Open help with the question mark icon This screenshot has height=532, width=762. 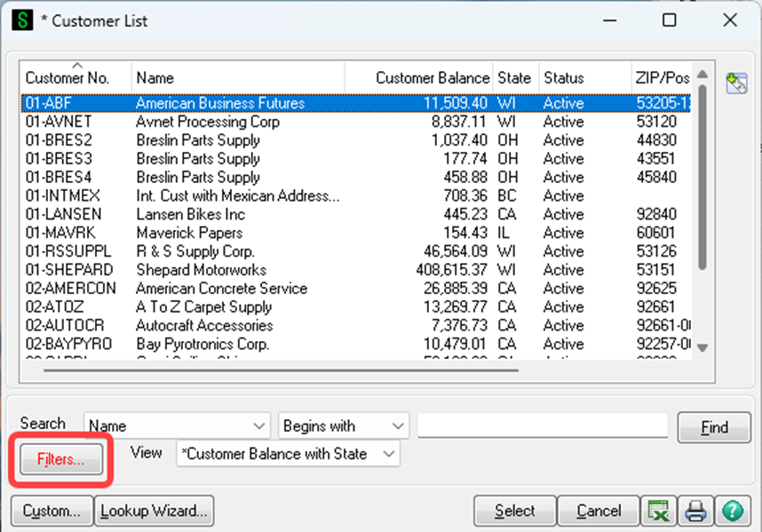pos(733,511)
